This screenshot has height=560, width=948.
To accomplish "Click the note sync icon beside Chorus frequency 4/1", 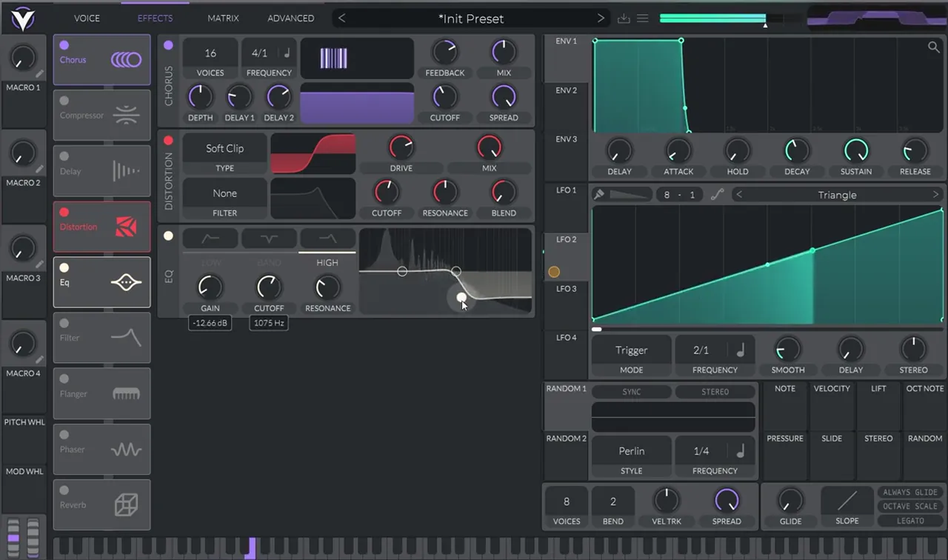I will point(287,53).
